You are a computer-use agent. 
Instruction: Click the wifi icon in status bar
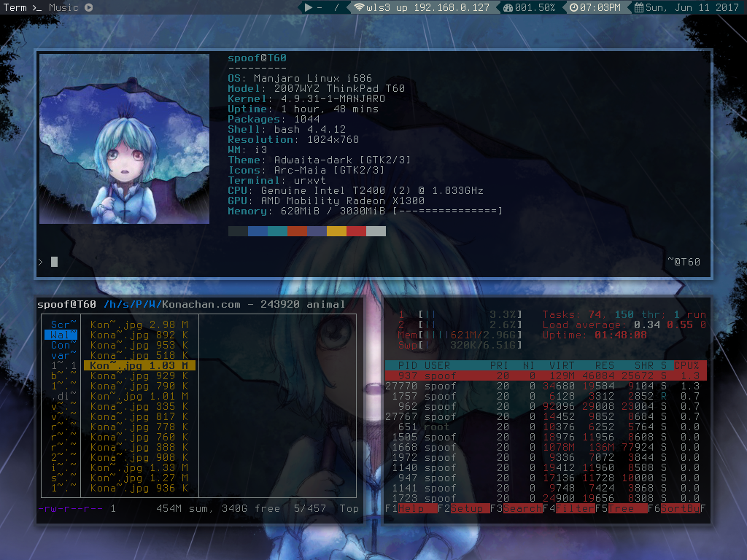(359, 7)
